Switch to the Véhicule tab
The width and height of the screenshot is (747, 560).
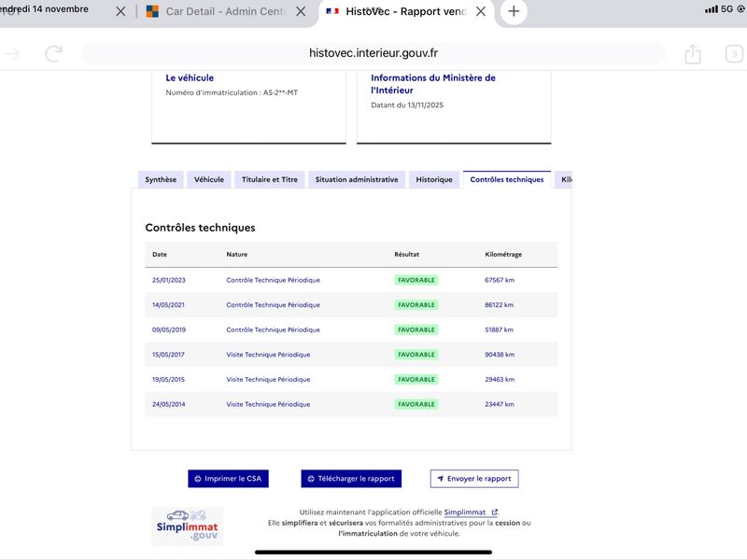click(209, 179)
